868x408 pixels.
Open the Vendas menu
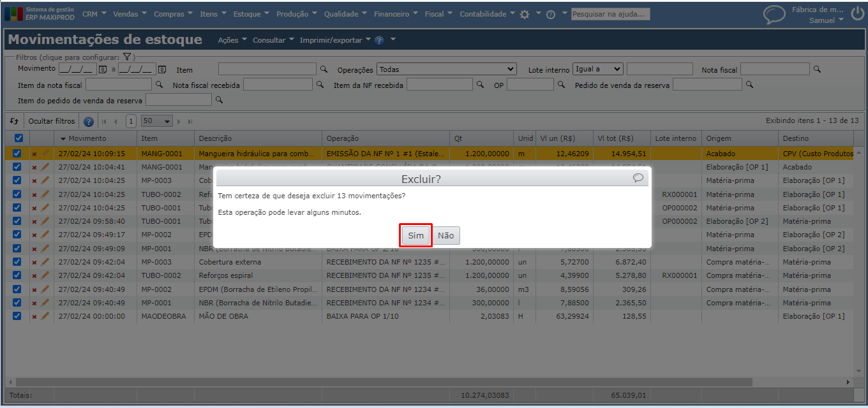[x=129, y=13]
